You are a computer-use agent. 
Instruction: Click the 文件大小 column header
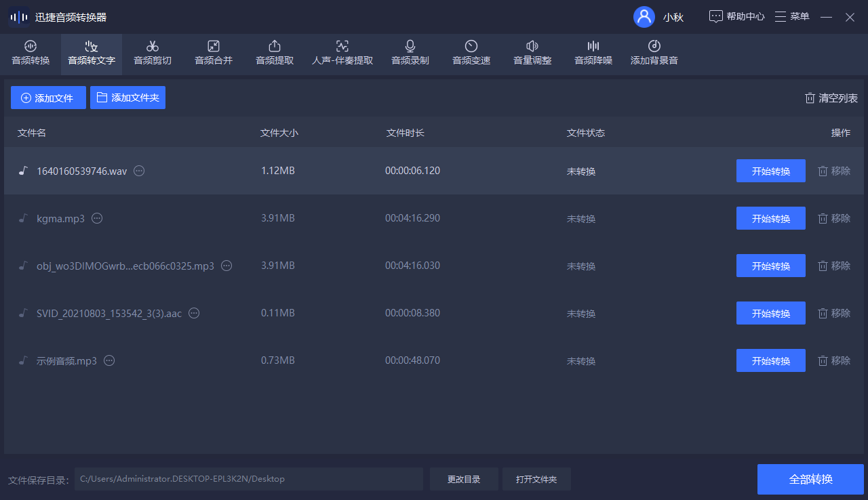279,133
